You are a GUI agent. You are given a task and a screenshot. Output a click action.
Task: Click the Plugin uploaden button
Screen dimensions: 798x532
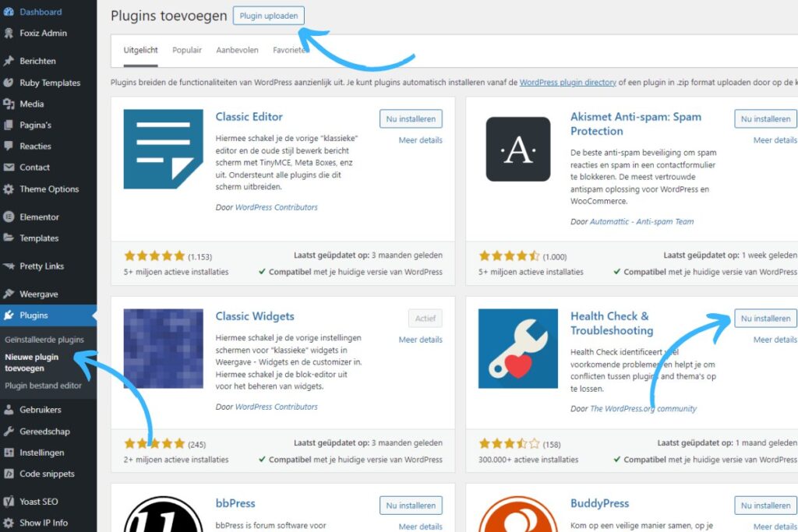tap(269, 16)
